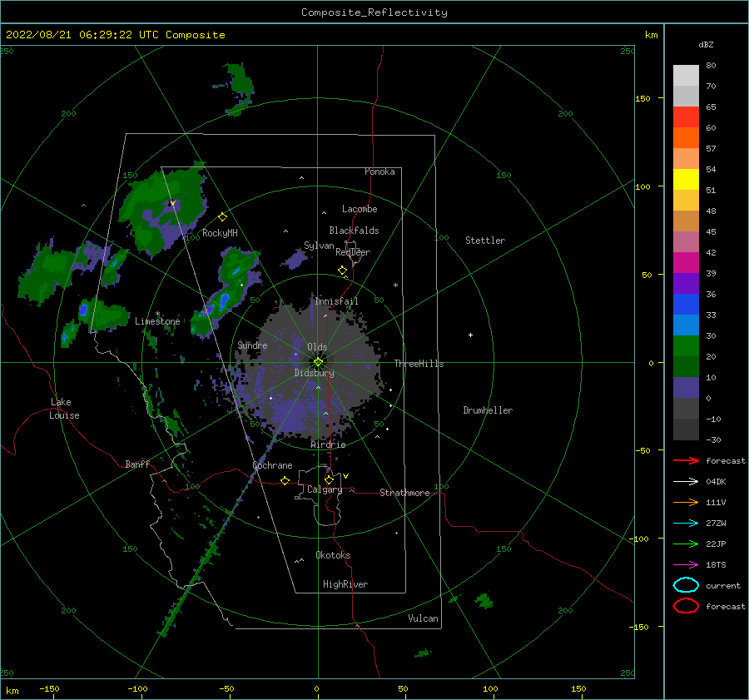Click the yellow diamond marker near RedDeer
Screen dimensions: 749x700
pyautogui.click(x=342, y=271)
